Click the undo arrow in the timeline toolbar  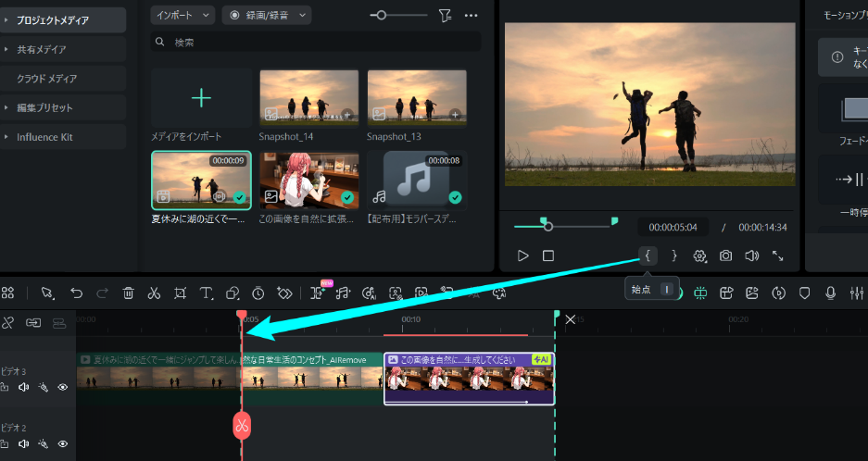(77, 293)
